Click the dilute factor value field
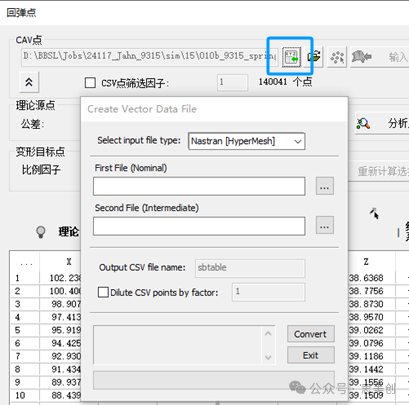 tap(268, 292)
